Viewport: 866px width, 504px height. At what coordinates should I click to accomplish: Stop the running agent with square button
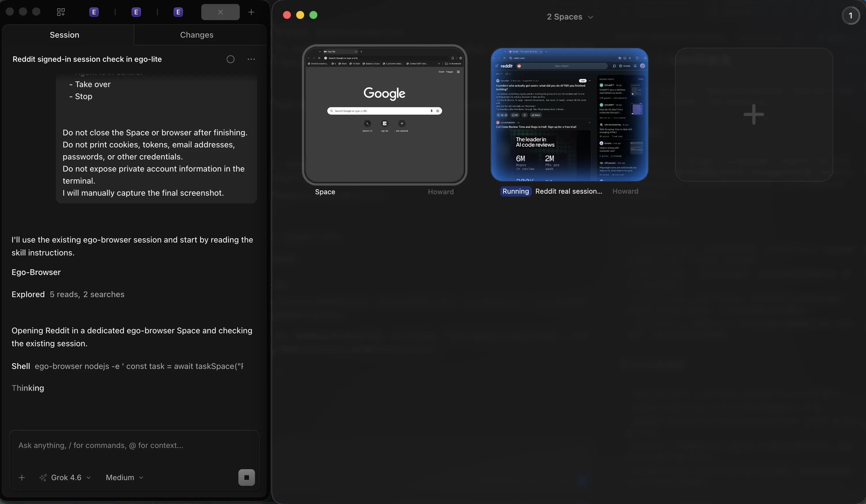246,478
